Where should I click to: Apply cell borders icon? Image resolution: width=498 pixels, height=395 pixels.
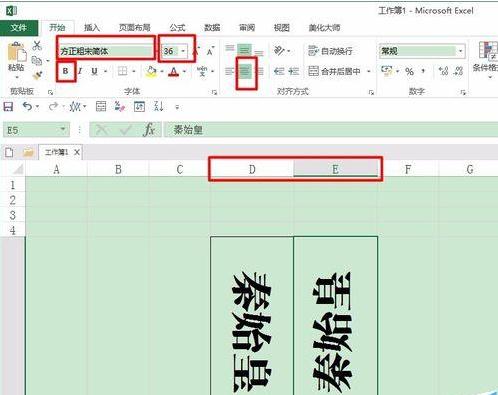(x=123, y=71)
